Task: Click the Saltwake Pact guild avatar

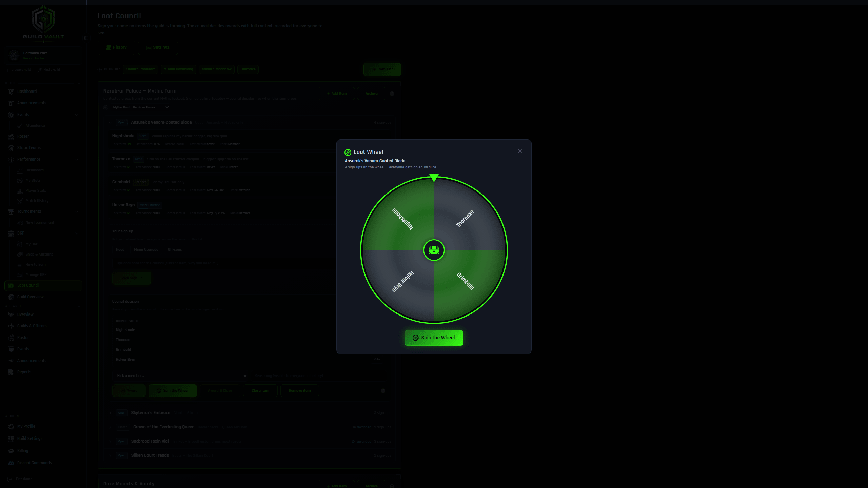Action: click(x=14, y=55)
